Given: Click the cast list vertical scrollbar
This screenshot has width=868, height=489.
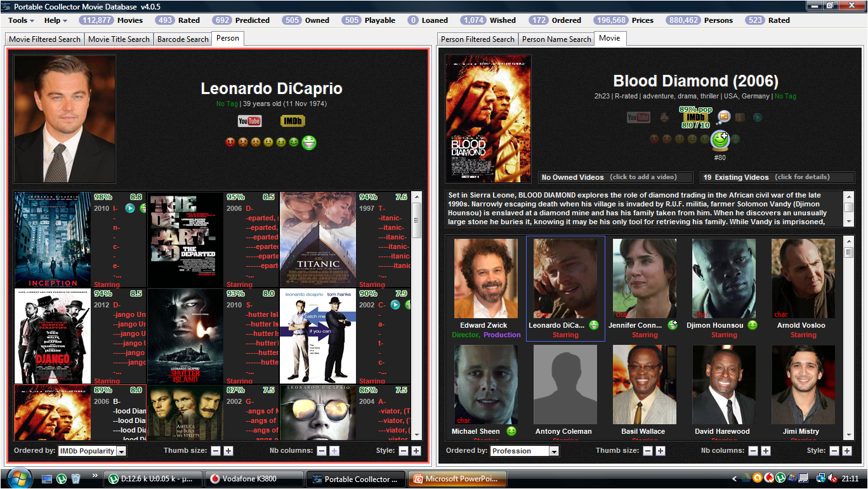Looking at the screenshot, I should point(849,338).
